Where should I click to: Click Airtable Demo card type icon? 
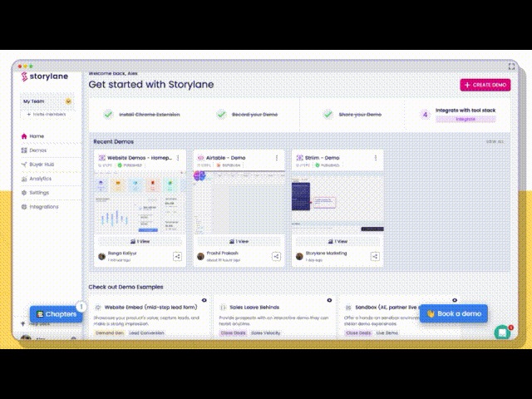coord(200,158)
